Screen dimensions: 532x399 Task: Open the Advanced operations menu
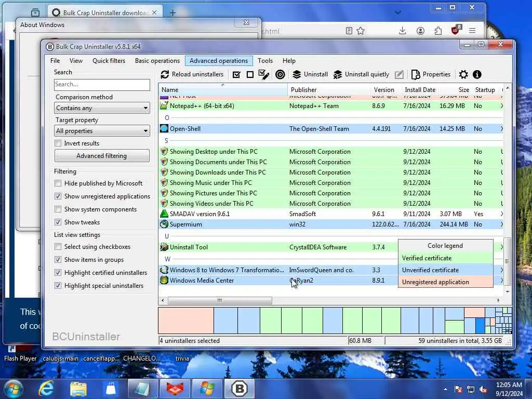219,61
